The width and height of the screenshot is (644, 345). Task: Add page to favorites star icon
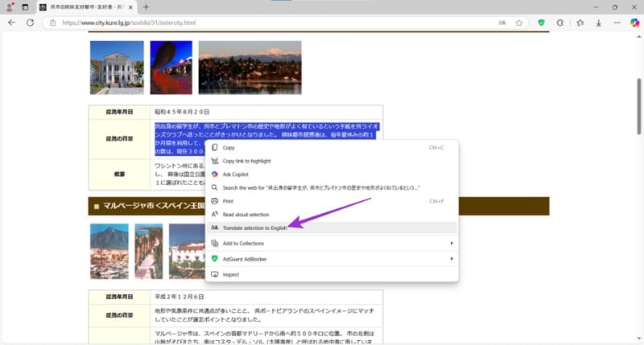519,23
